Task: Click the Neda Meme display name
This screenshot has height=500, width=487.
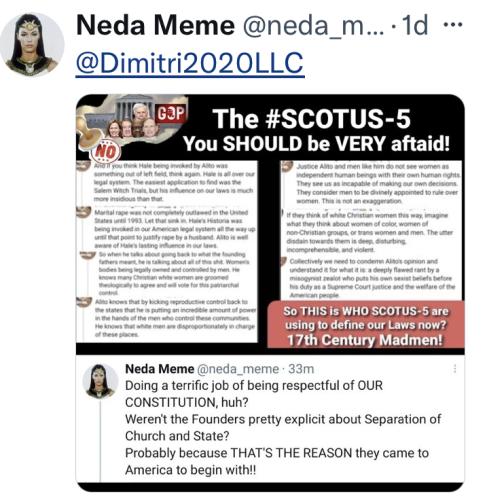Action: 155,25
